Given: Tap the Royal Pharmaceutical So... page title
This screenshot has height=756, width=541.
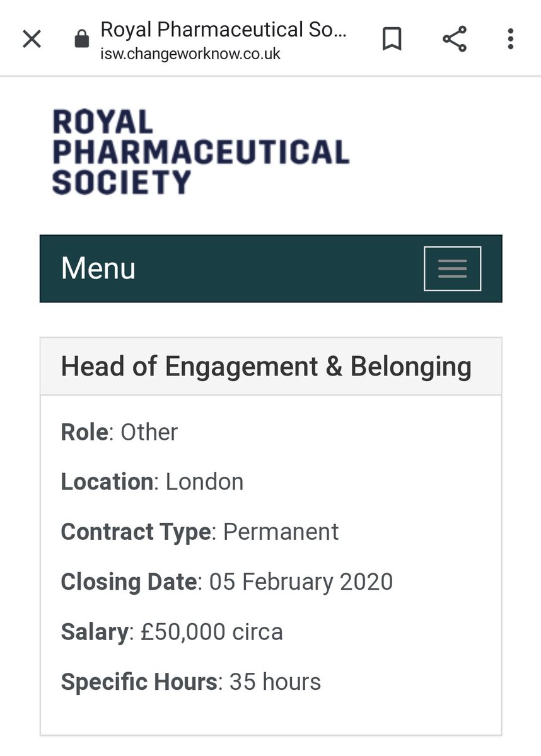Looking at the screenshot, I should coord(224,30).
